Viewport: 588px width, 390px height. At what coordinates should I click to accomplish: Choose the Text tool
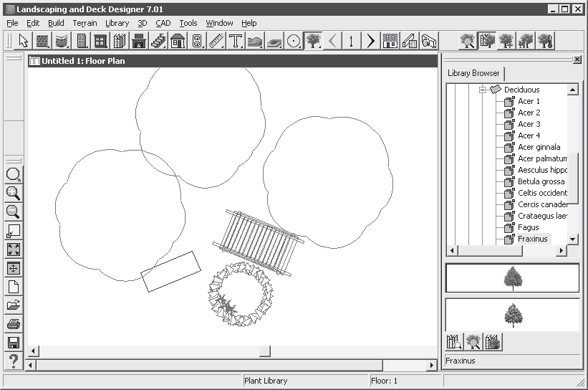[x=236, y=41]
